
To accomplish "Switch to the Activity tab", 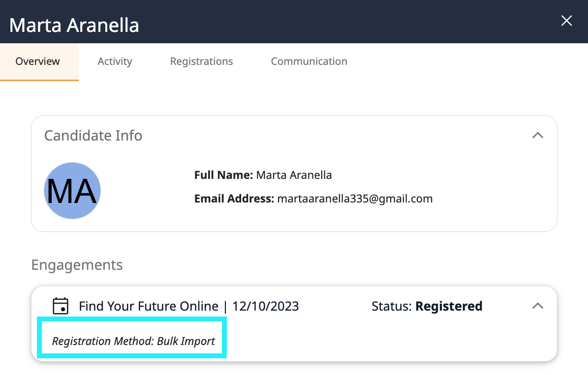I will 115,61.
